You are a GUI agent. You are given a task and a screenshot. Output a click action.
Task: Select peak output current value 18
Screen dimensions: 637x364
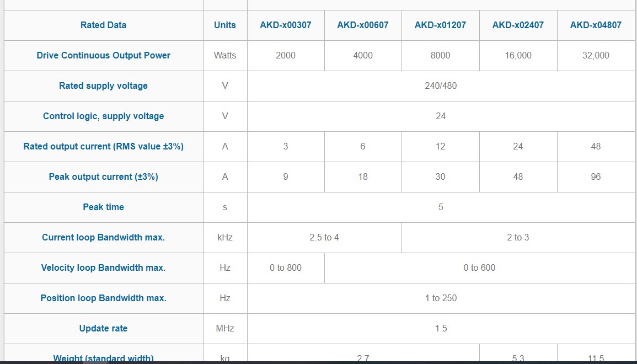tap(363, 176)
